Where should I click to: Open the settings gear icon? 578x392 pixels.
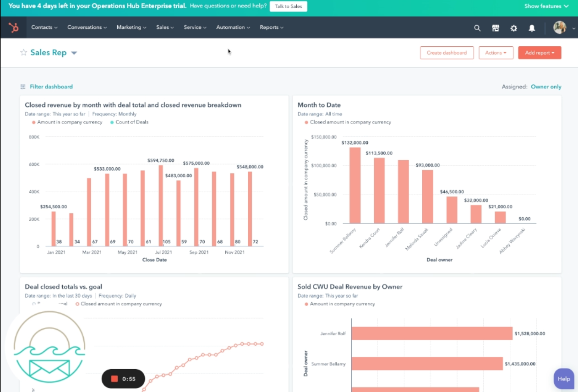tap(514, 28)
